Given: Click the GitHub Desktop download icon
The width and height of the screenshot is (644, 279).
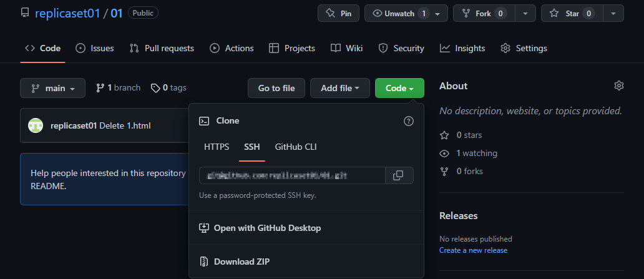Looking at the screenshot, I should 204,228.
